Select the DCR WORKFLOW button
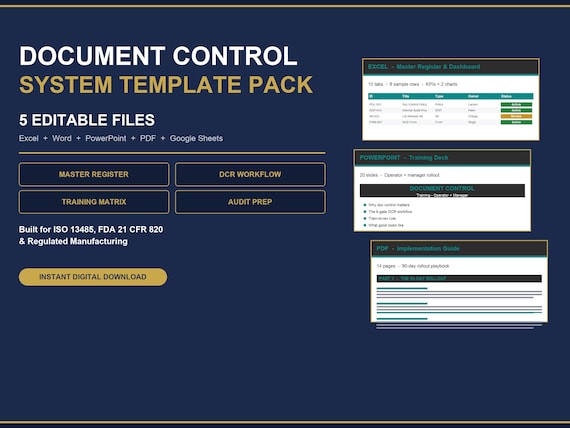Screen dimensions: 570x428 250,174
